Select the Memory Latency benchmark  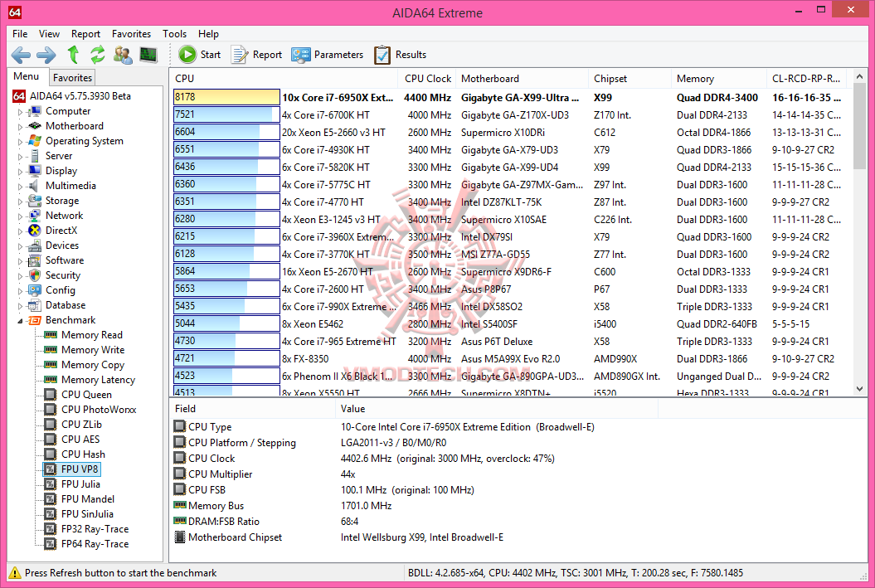(x=98, y=380)
